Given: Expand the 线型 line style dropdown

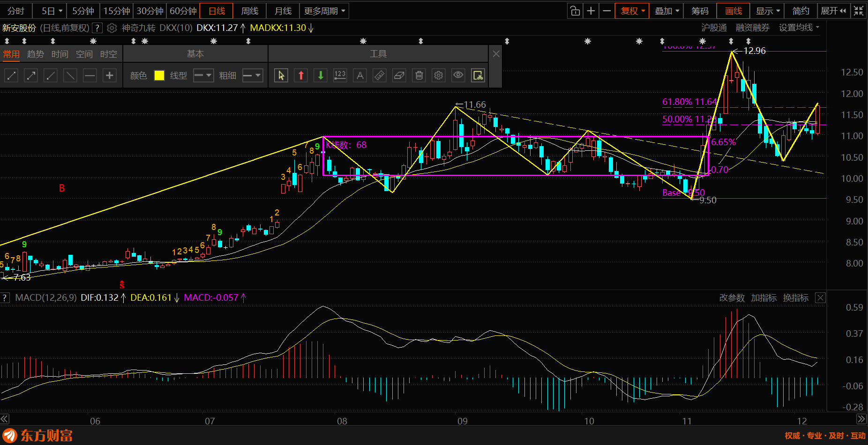Looking at the screenshot, I should pos(203,75).
